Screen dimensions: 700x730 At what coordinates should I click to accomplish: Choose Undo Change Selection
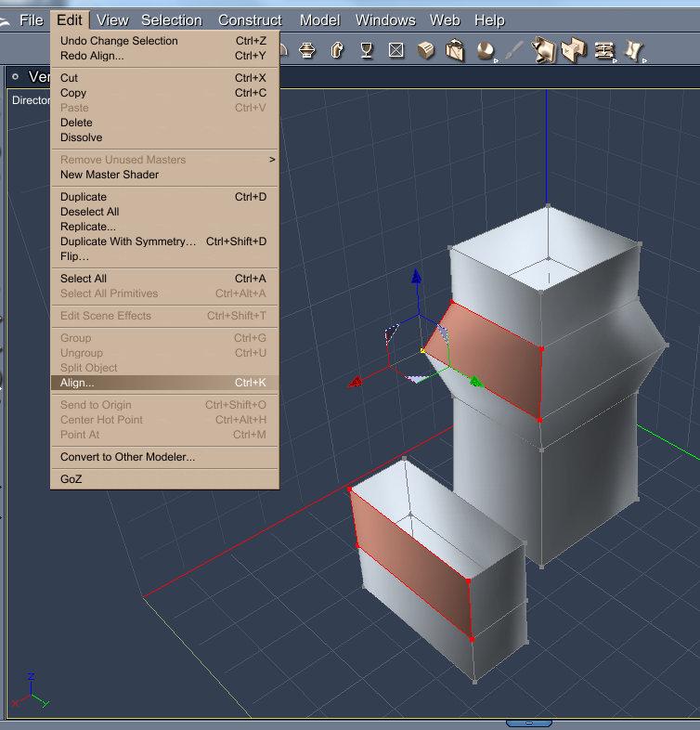click(164, 41)
